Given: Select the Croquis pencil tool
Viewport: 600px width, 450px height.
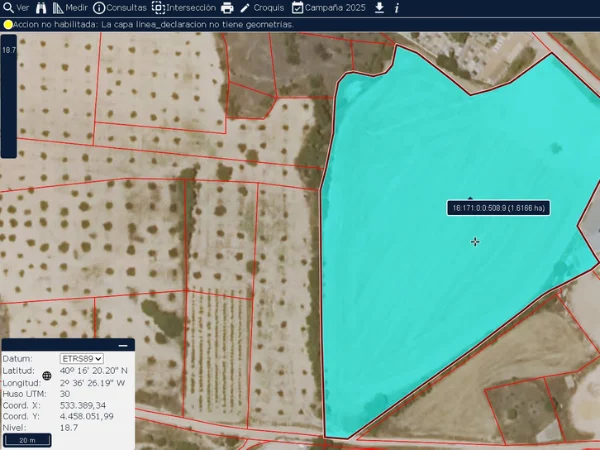Looking at the screenshot, I should tap(245, 7).
